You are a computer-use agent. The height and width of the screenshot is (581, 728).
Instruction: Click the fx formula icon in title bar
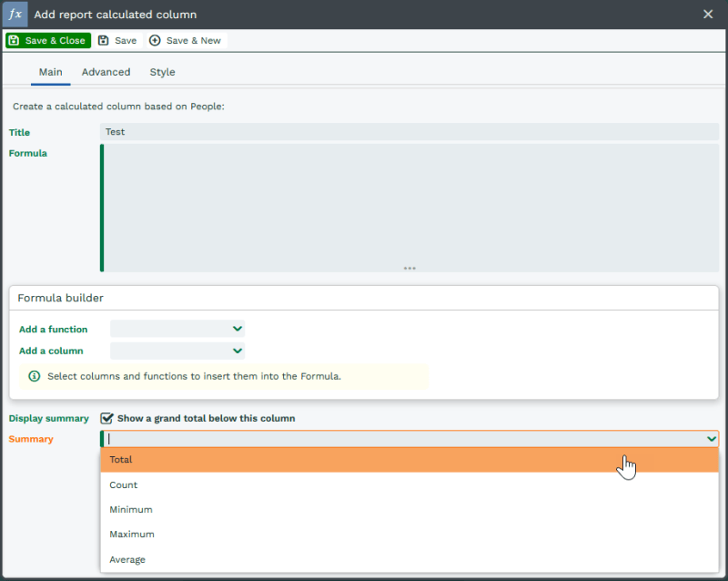(15, 15)
